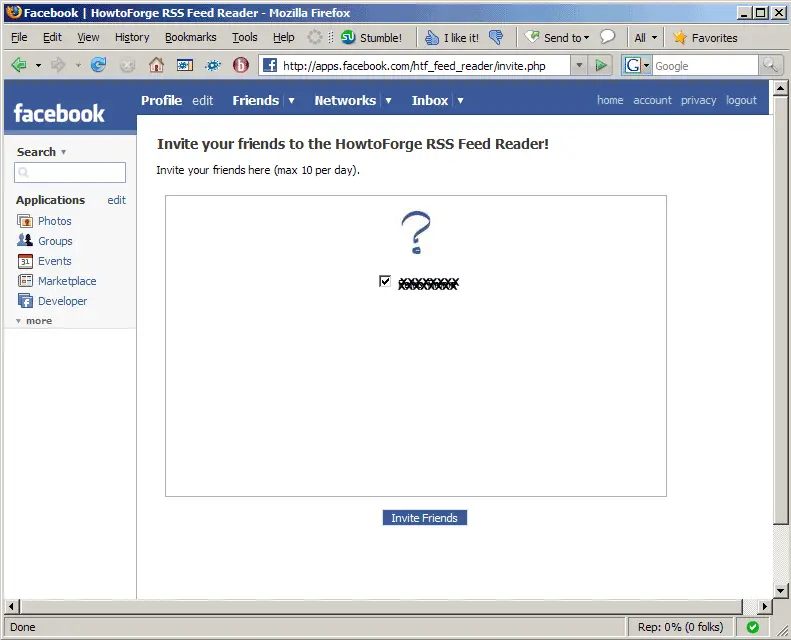Expand the Inbox menu arrow
Screen dimensions: 791x640
pyautogui.click(x=460, y=100)
